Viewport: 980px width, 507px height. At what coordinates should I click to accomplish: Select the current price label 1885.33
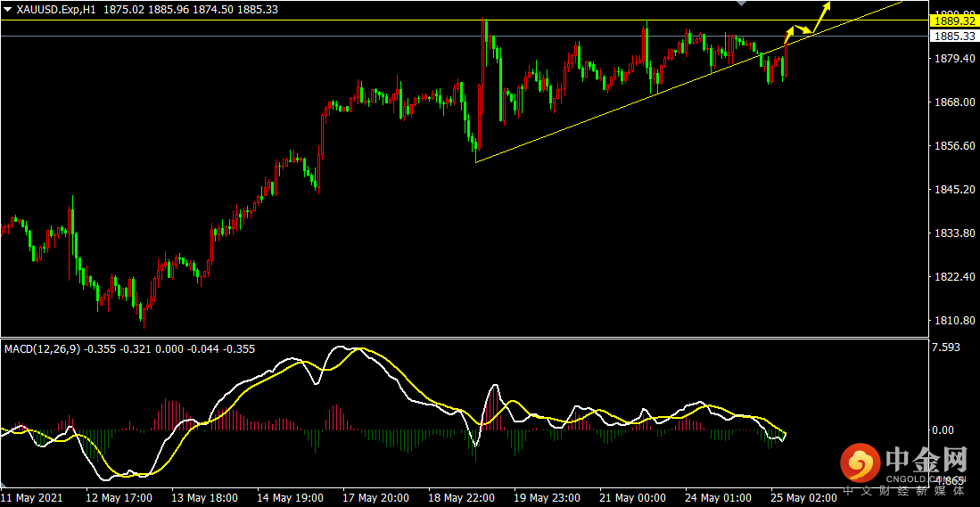coord(954,37)
